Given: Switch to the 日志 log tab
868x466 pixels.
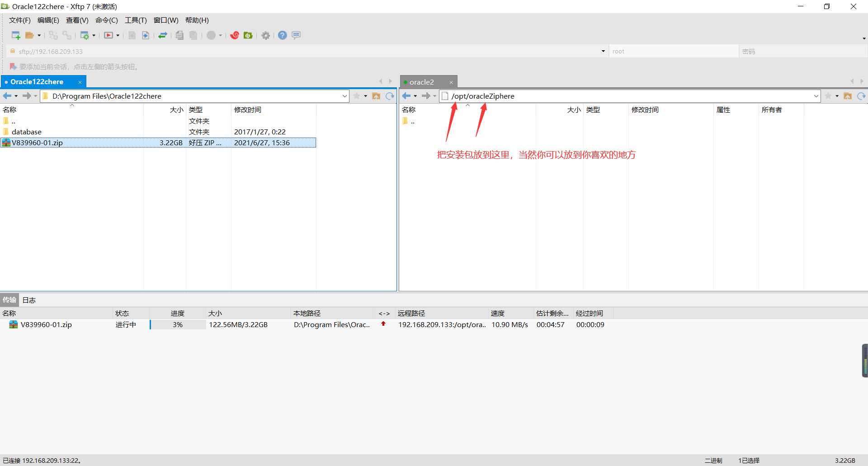Looking at the screenshot, I should pyautogui.click(x=29, y=300).
